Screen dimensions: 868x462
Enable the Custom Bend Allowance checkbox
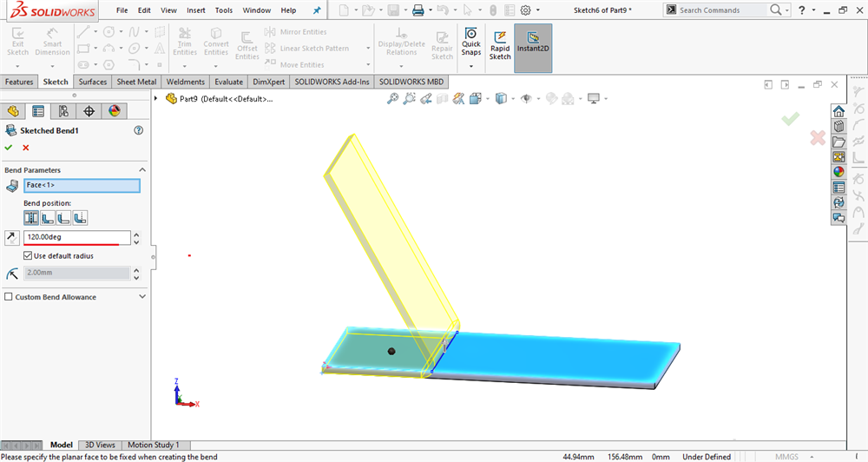(x=9, y=297)
